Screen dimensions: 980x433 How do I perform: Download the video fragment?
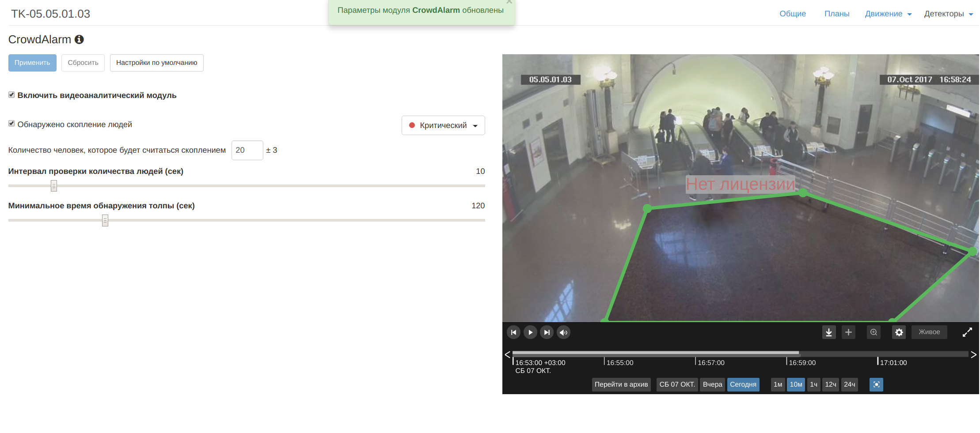pyautogui.click(x=829, y=332)
